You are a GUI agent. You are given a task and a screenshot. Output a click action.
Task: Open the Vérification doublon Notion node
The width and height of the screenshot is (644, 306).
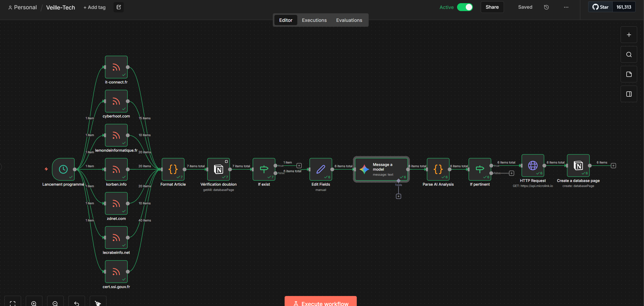[218, 170]
